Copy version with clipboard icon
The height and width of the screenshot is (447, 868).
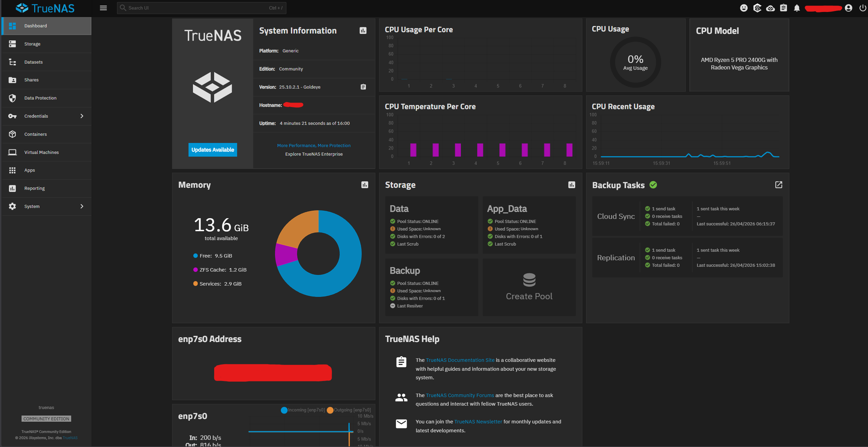[363, 87]
